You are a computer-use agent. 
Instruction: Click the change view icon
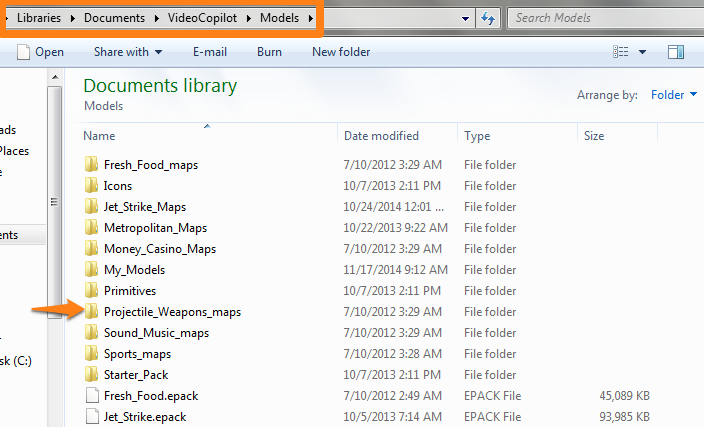click(x=621, y=52)
